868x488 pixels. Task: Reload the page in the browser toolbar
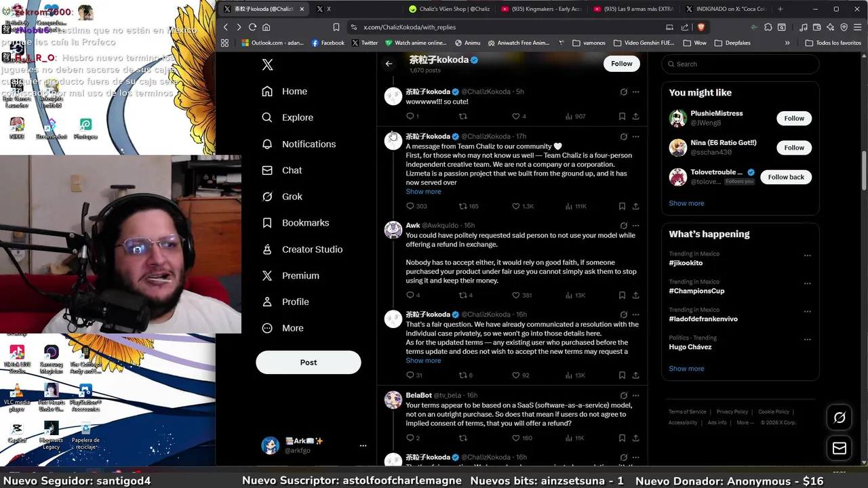pos(252,27)
